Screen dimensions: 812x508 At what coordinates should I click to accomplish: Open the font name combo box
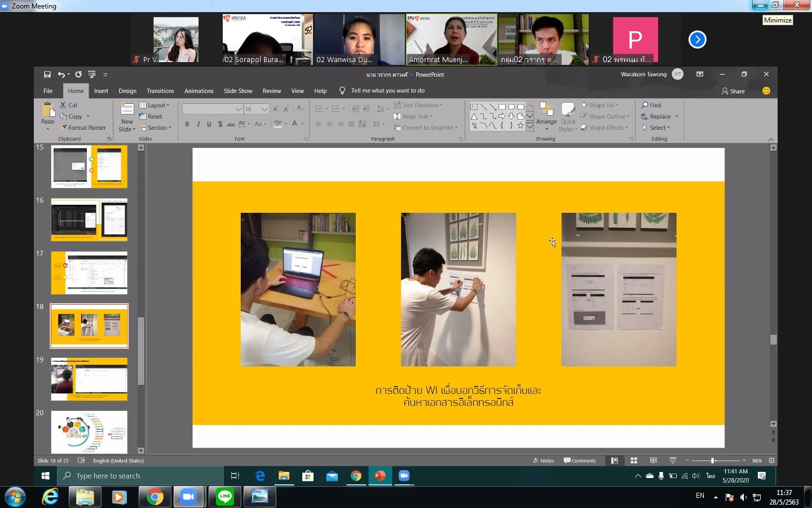pyautogui.click(x=213, y=109)
